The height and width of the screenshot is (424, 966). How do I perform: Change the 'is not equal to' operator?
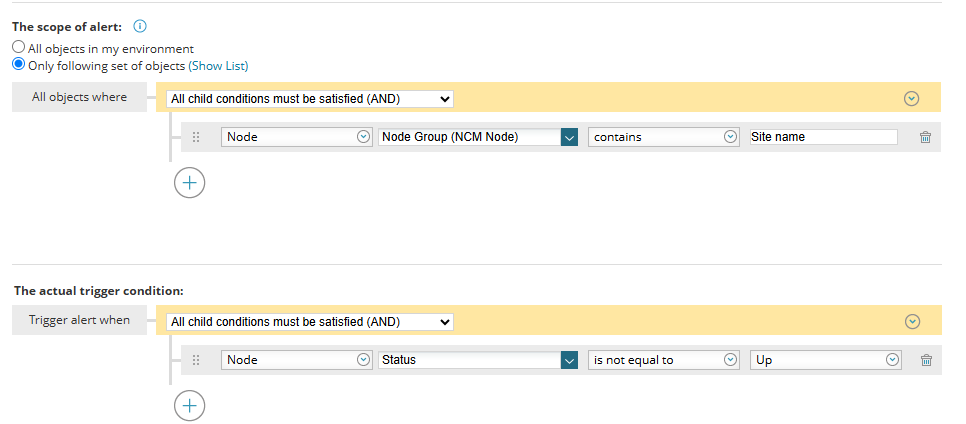(x=664, y=360)
